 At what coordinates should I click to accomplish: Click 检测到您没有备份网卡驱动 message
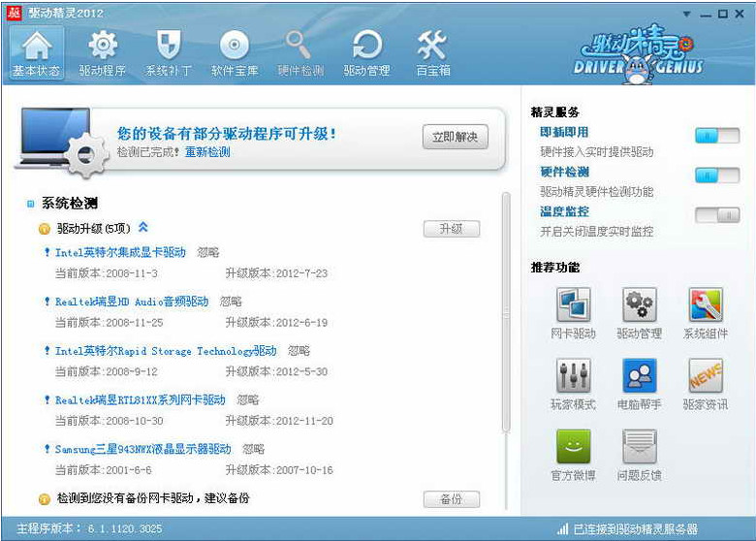pyautogui.click(x=153, y=498)
